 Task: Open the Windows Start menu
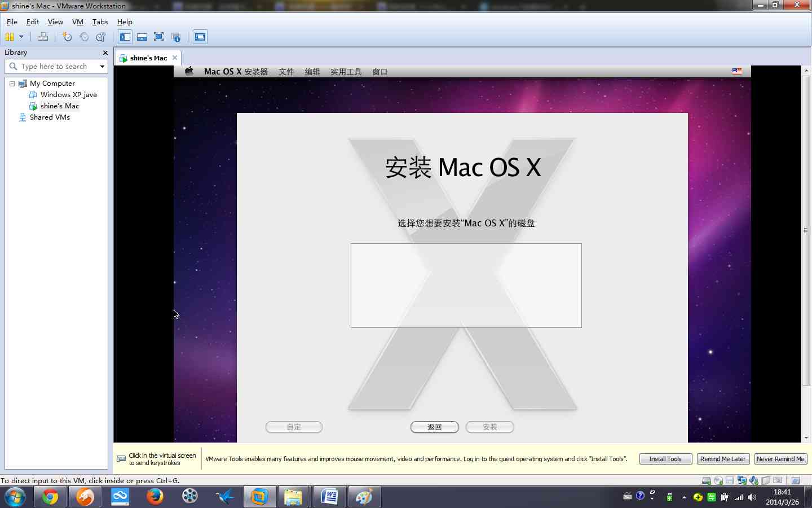15,497
